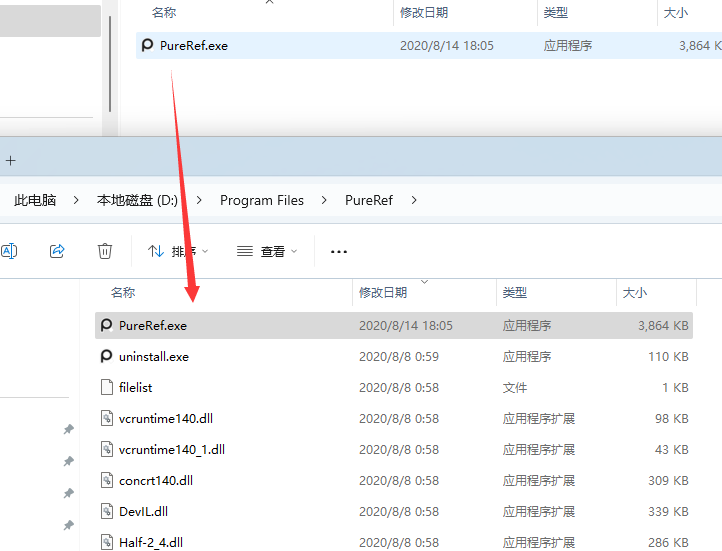Click 110 KB size of uninstall.exe
Screen dimensions: 722x551
tap(668, 357)
